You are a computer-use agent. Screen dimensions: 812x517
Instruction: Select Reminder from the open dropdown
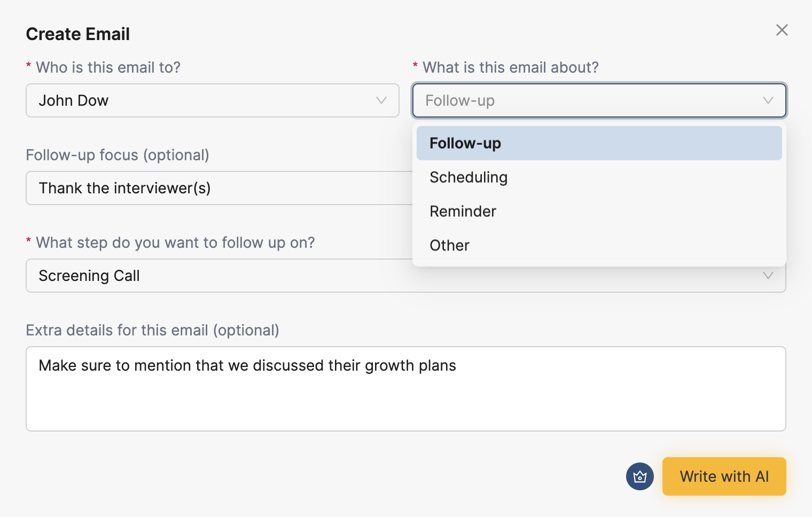(463, 211)
